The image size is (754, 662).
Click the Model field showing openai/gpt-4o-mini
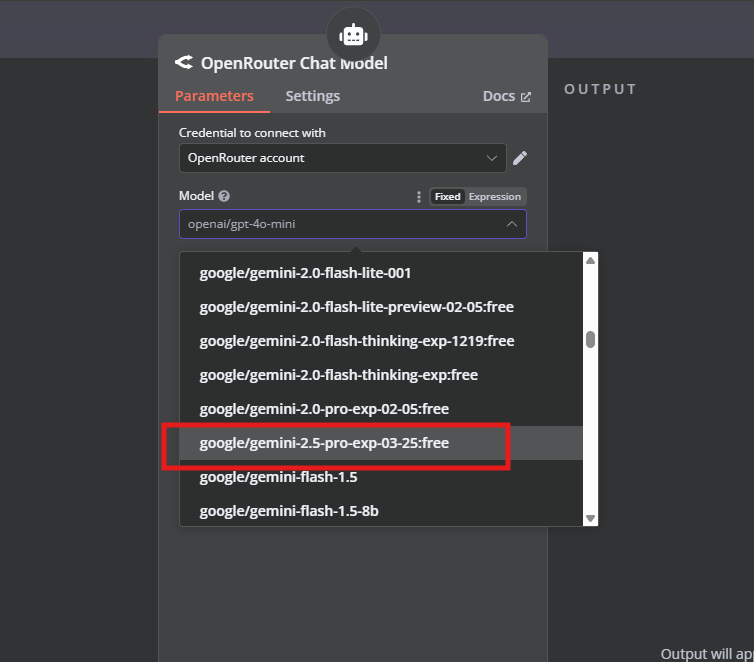(x=353, y=224)
